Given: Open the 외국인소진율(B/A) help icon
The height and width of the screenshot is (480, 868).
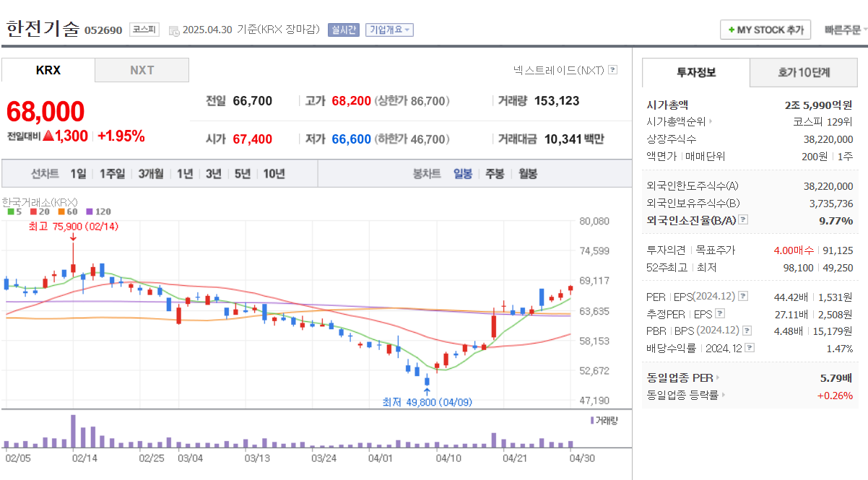Looking at the screenshot, I should 742,221.
